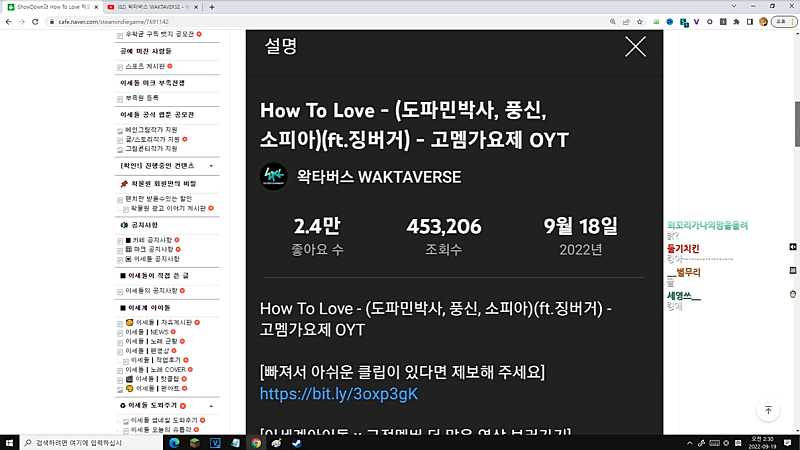Open the tab search dropdown chevron

[x=734, y=6]
